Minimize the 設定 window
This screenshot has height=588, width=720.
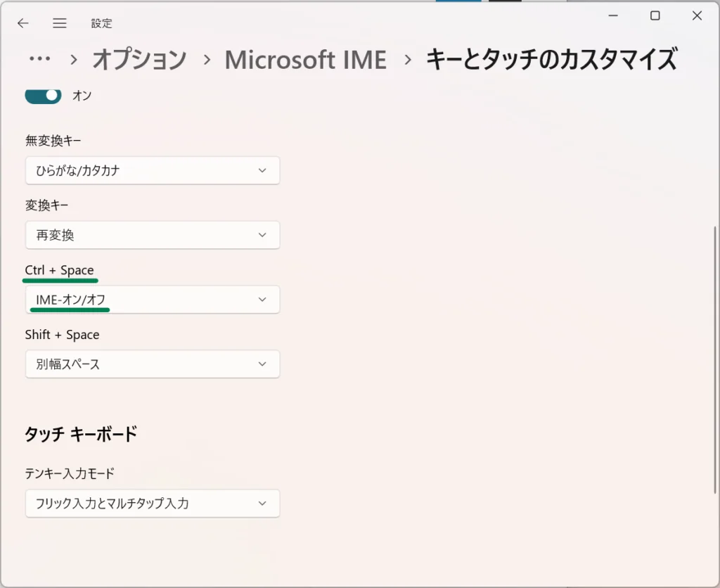coord(613,15)
